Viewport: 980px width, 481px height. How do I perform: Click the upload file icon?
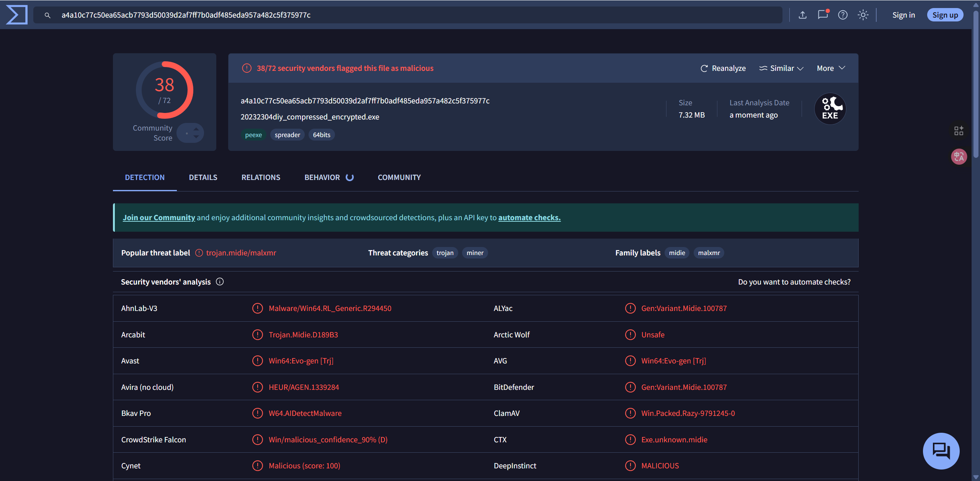[x=802, y=15]
